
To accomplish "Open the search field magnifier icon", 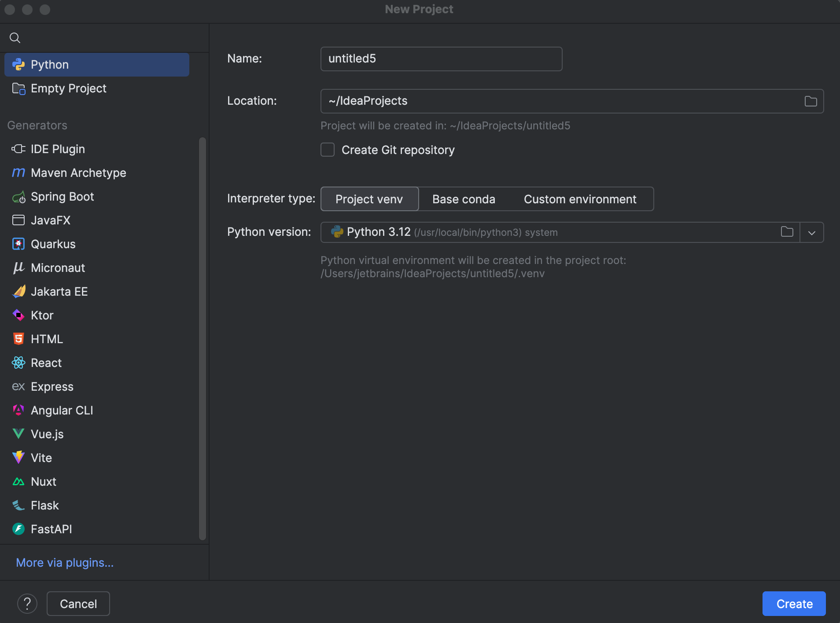I will (x=15, y=38).
